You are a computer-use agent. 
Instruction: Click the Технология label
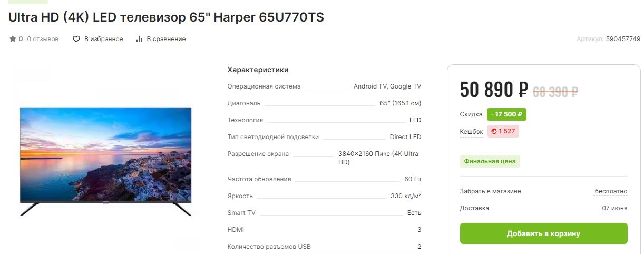coord(245,120)
